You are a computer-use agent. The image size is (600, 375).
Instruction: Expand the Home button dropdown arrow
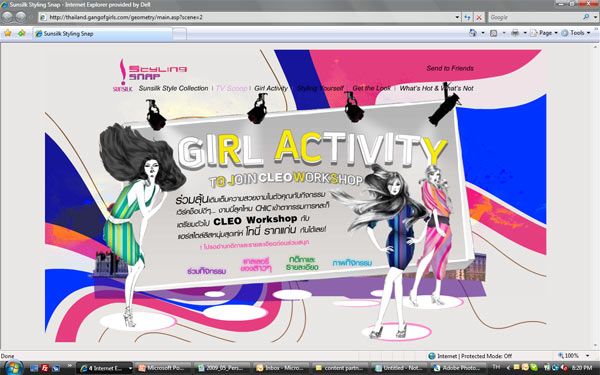(x=483, y=33)
